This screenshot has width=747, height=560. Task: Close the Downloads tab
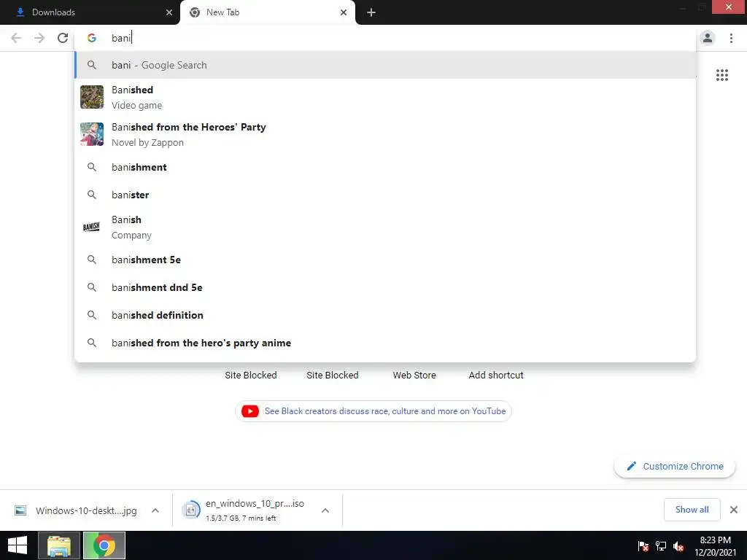[169, 12]
